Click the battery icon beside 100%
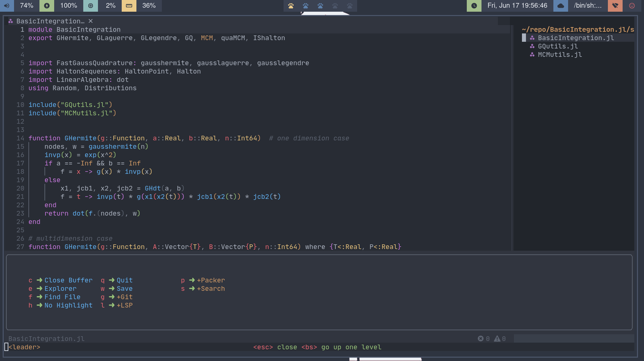Viewport: 644px width, 361px height. click(x=47, y=6)
